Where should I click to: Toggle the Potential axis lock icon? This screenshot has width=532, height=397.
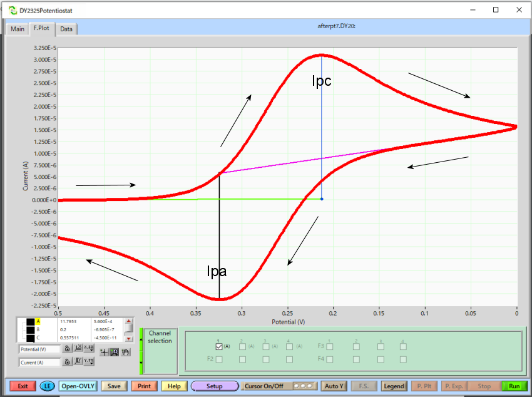pyautogui.click(x=66, y=349)
